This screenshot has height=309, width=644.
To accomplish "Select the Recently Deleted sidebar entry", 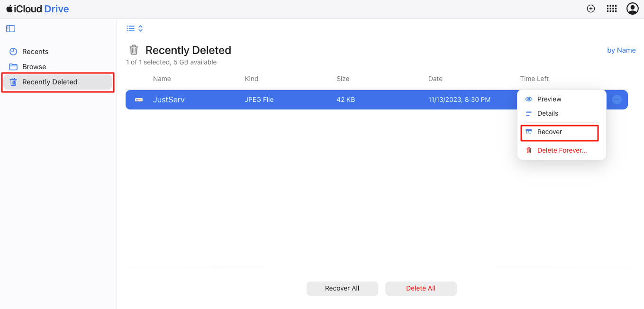I will tap(49, 82).
